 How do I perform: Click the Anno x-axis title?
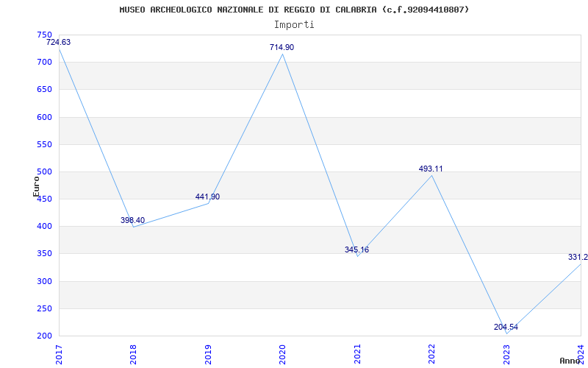point(570,361)
